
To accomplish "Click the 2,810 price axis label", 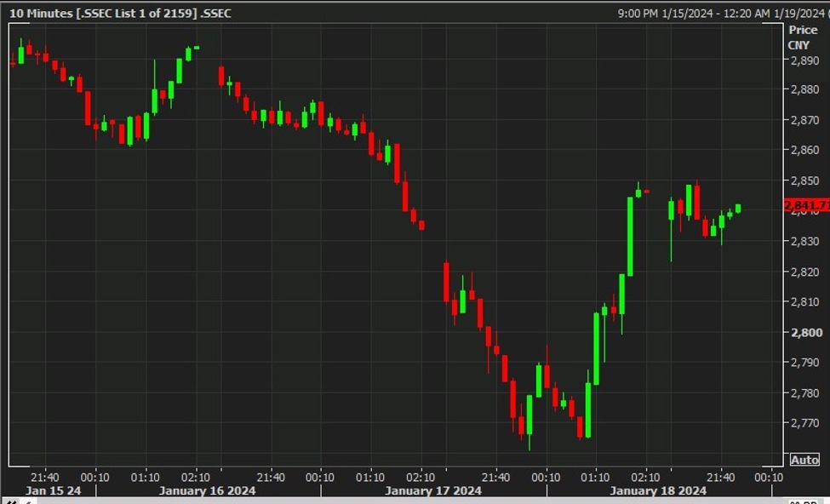I will 805,302.
